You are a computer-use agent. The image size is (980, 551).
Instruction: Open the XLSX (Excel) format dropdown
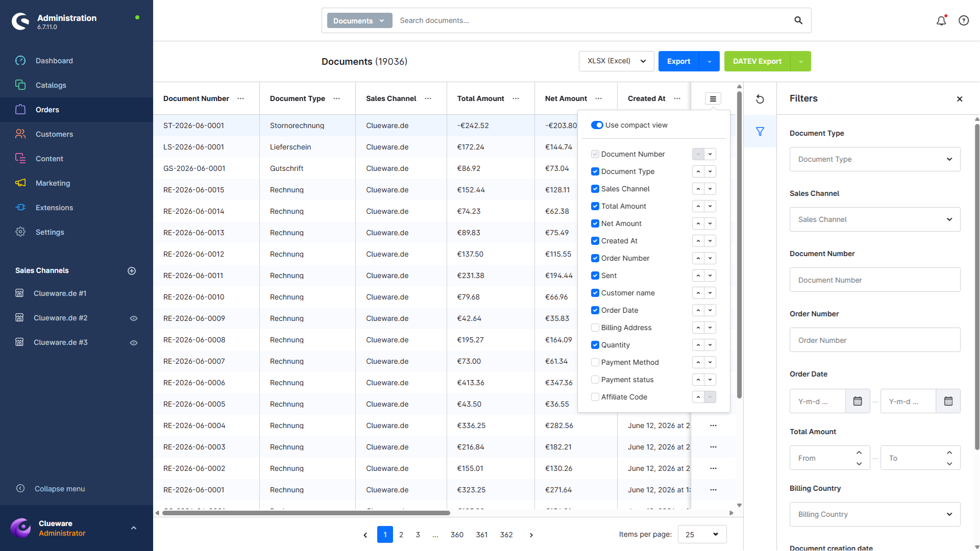(x=617, y=61)
